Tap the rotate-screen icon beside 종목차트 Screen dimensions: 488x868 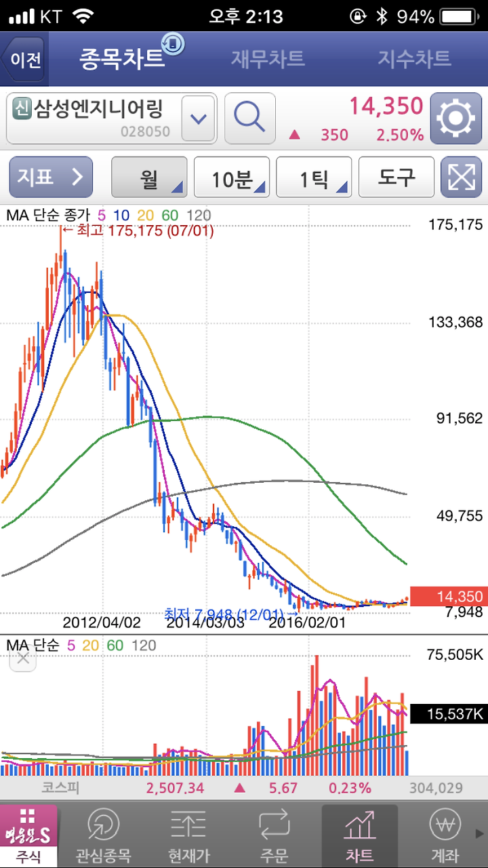(174, 44)
